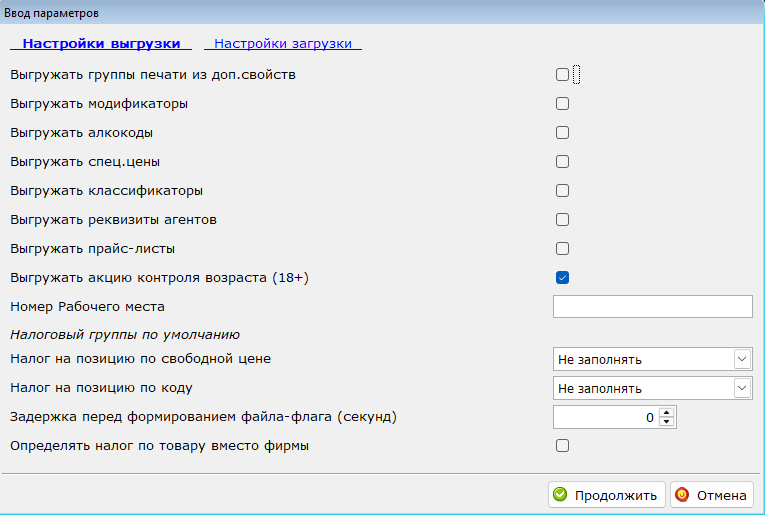The image size is (765, 515).
Task: Click the Продолжить button
Action: 606,495
